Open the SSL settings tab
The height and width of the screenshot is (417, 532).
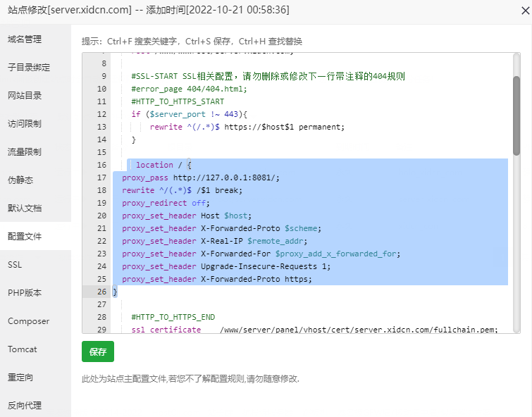click(x=15, y=265)
